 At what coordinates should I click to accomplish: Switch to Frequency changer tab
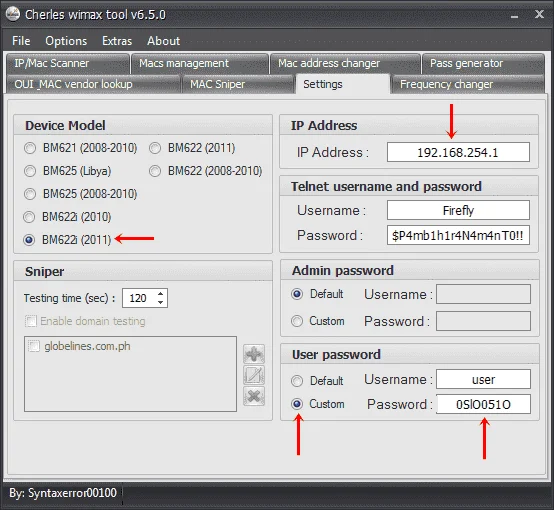click(x=468, y=84)
